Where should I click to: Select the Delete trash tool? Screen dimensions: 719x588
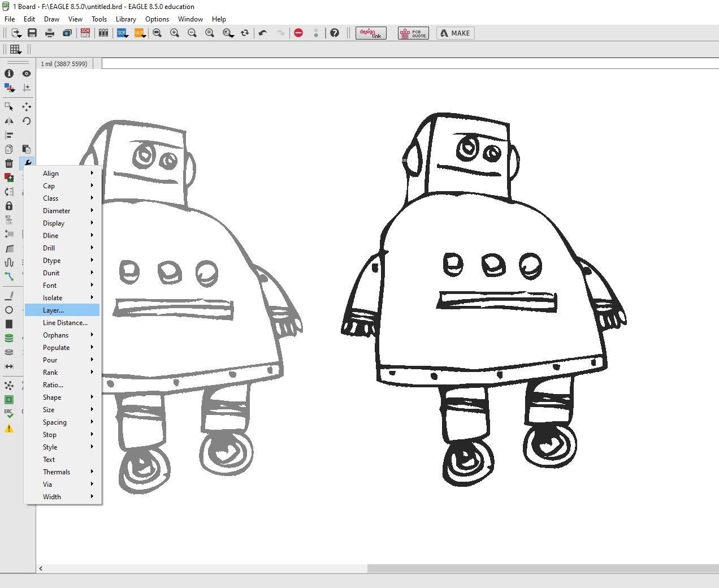coord(9,163)
